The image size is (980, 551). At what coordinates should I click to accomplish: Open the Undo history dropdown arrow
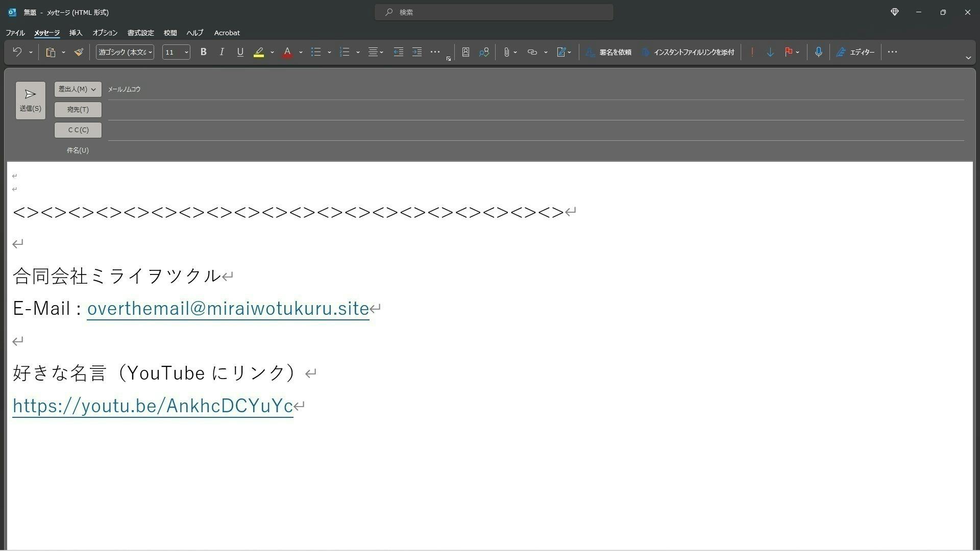pyautogui.click(x=31, y=52)
